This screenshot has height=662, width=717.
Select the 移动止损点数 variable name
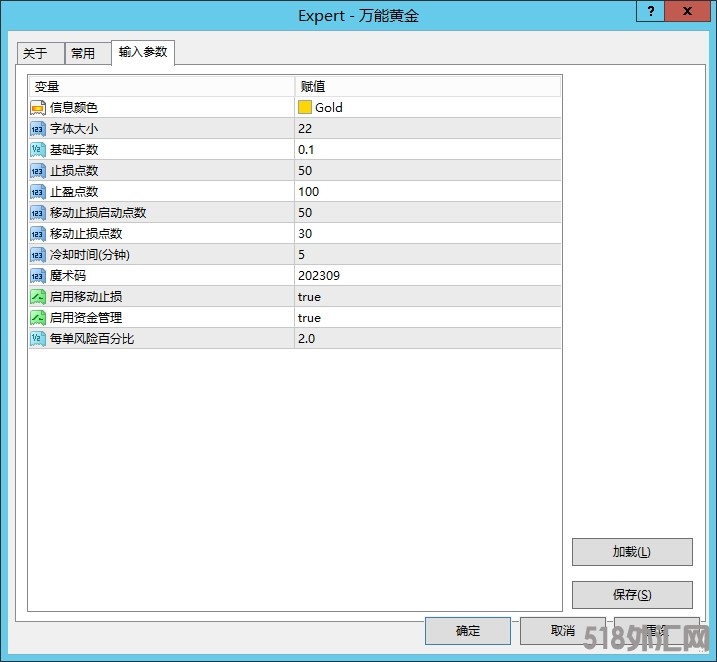(86, 234)
